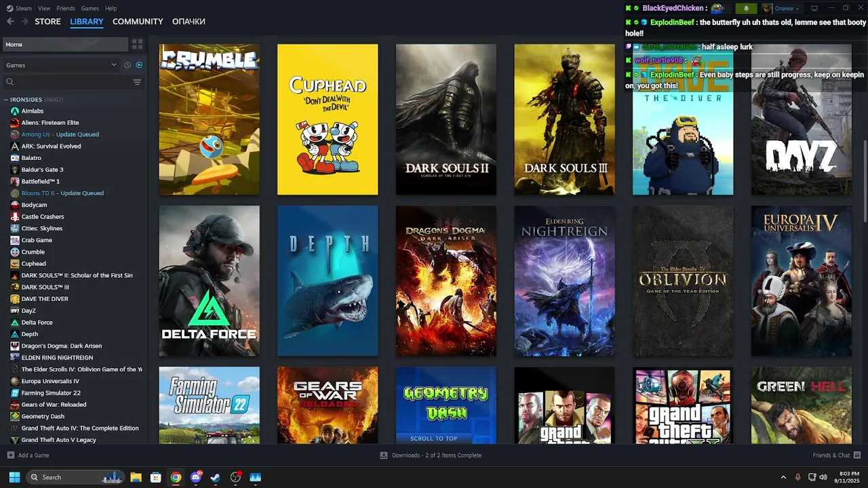Click the Castle Crashers game icon
Screen dimensions: 868x488
[x=15, y=217]
